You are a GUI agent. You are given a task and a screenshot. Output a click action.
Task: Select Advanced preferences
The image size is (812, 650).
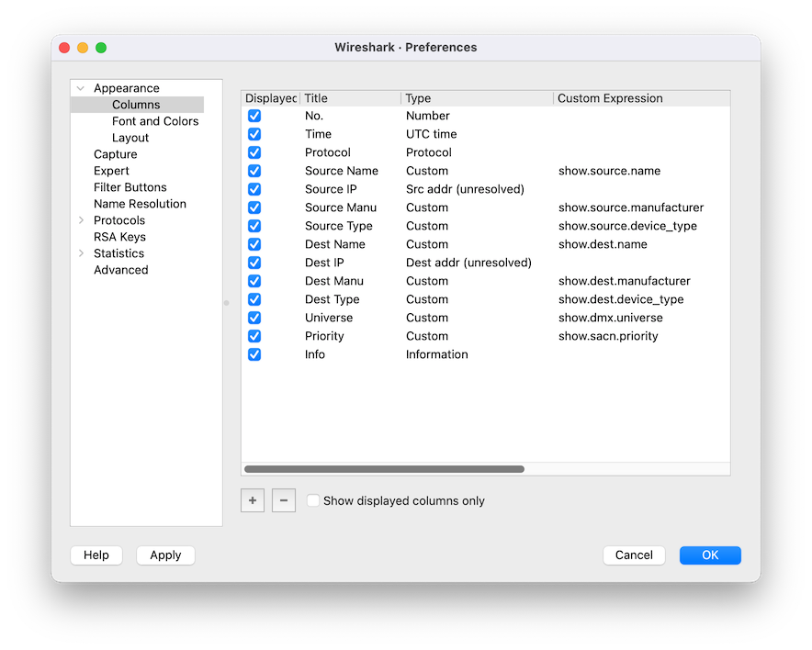tap(120, 270)
